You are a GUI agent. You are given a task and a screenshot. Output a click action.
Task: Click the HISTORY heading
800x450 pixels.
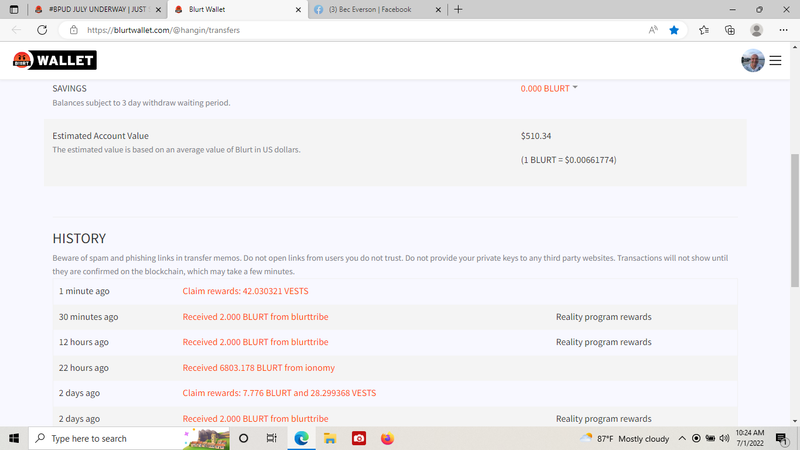pyautogui.click(x=79, y=238)
